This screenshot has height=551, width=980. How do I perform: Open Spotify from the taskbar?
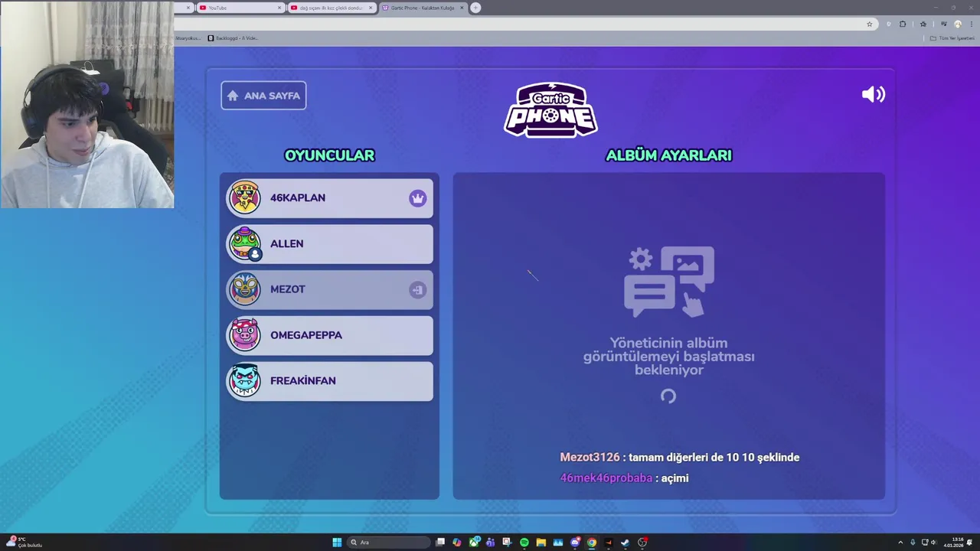coord(524,543)
